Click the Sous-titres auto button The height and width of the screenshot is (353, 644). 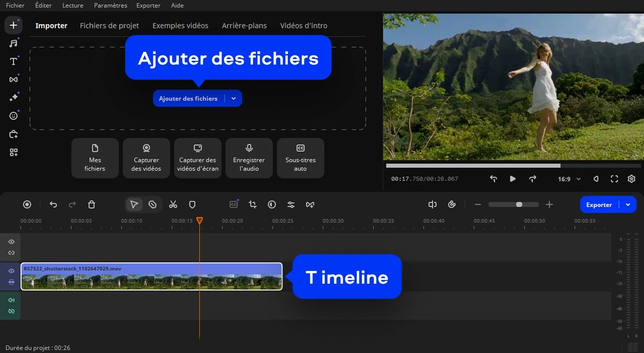pyautogui.click(x=300, y=158)
